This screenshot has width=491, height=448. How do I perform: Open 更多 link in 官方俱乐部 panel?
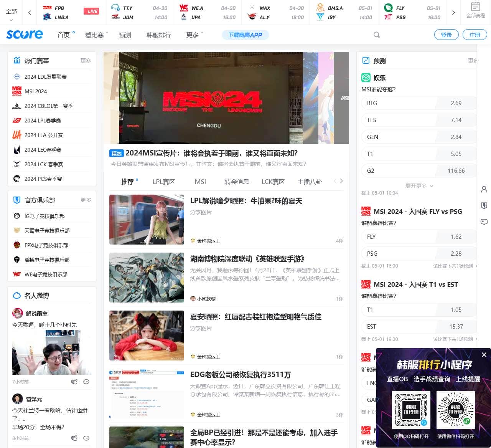[x=86, y=200]
